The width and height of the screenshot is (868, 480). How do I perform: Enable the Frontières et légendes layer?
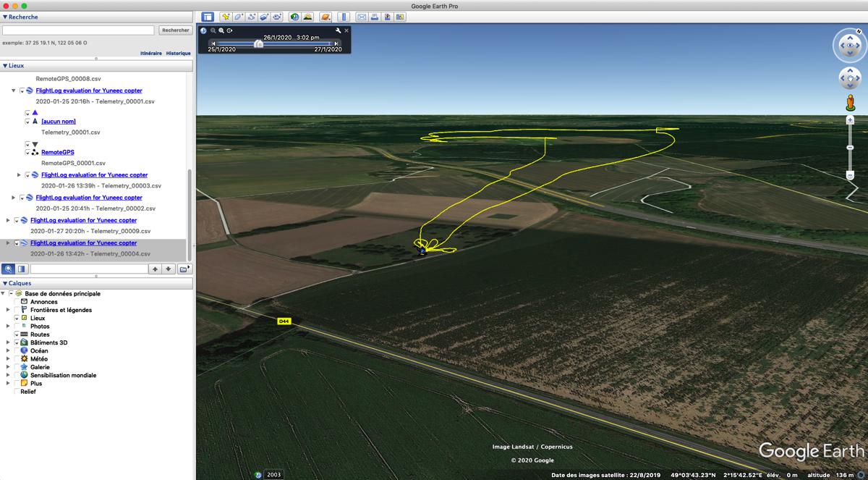point(17,310)
